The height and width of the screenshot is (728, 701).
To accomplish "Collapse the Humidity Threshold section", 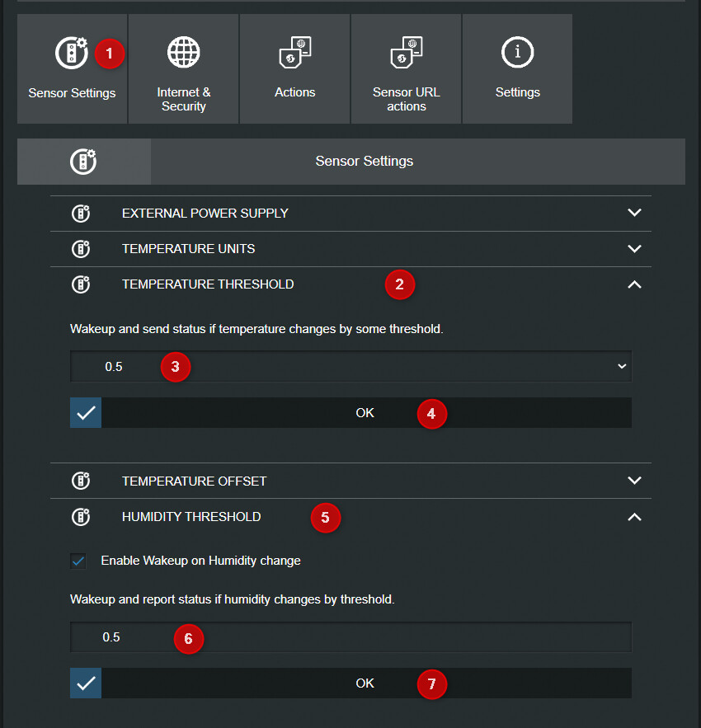I will click(634, 517).
